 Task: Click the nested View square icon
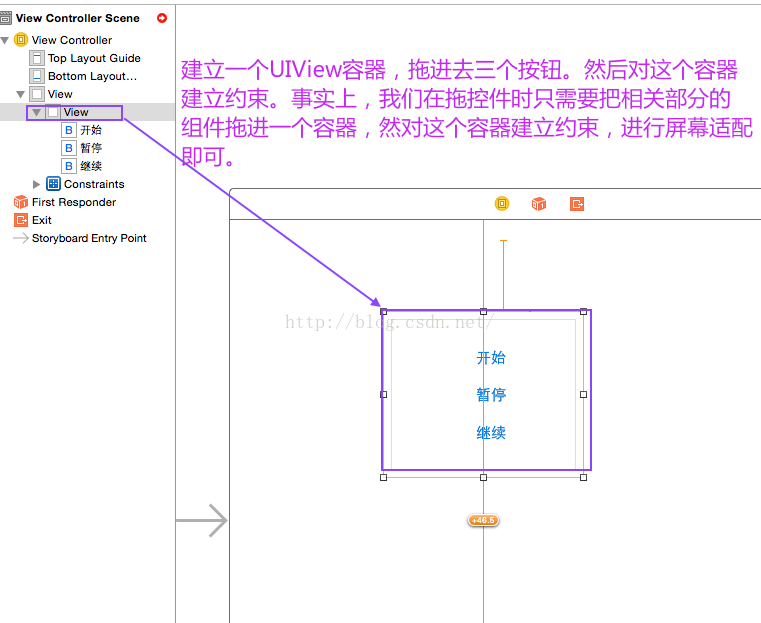pyautogui.click(x=53, y=112)
